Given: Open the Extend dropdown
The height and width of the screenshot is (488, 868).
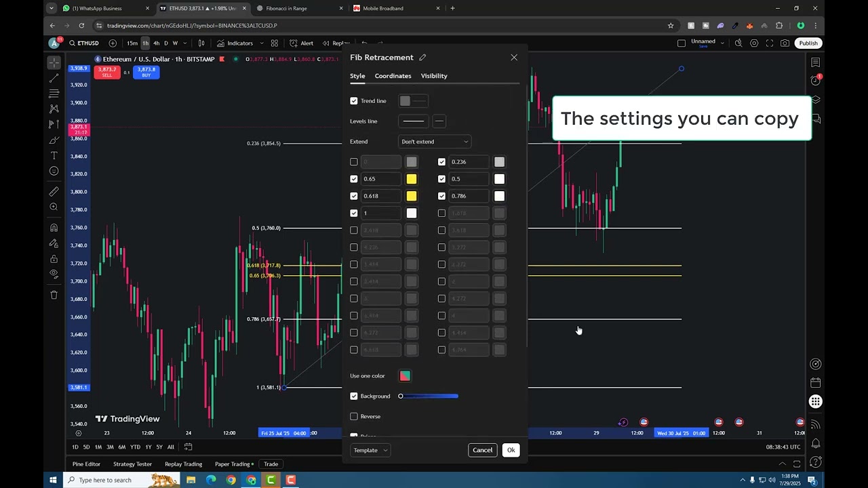Looking at the screenshot, I should tap(435, 142).
